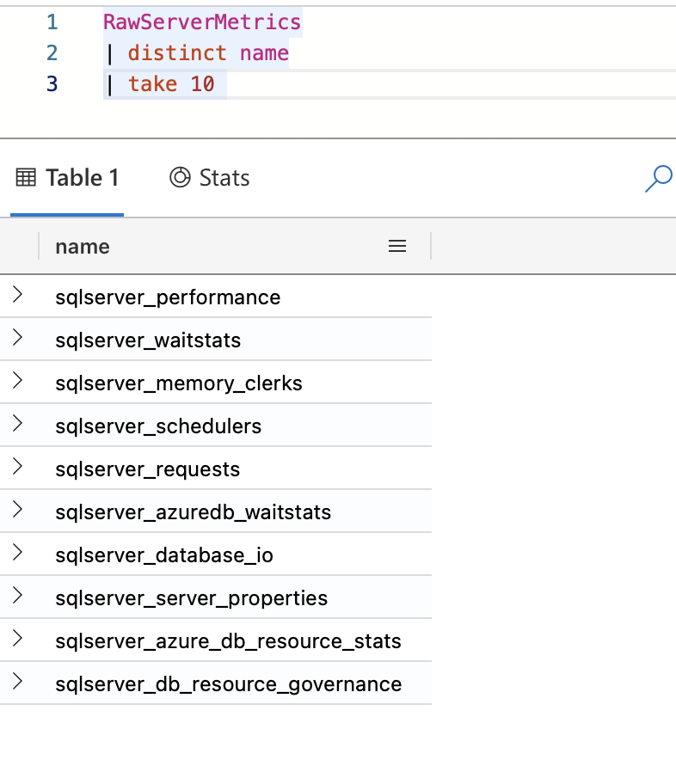
Task: Click the distinct name query line
Action: coord(196,53)
